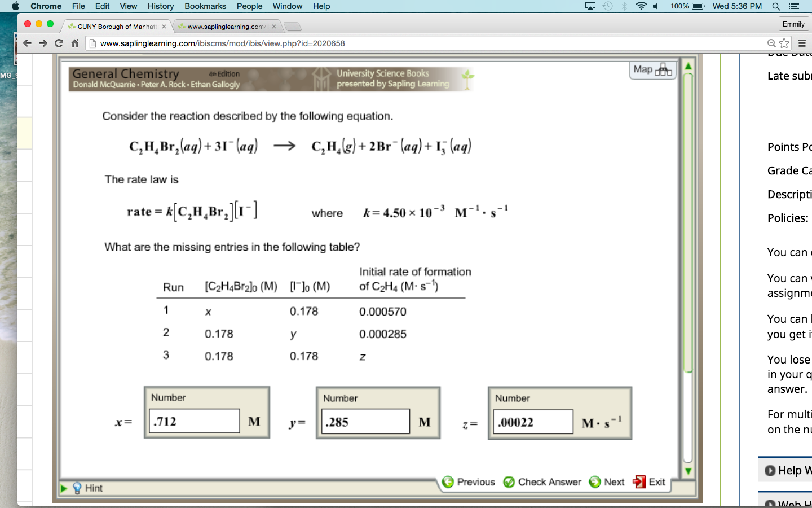The image size is (812, 508).
Task: Reload the page using the refresh icon
Action: point(59,43)
